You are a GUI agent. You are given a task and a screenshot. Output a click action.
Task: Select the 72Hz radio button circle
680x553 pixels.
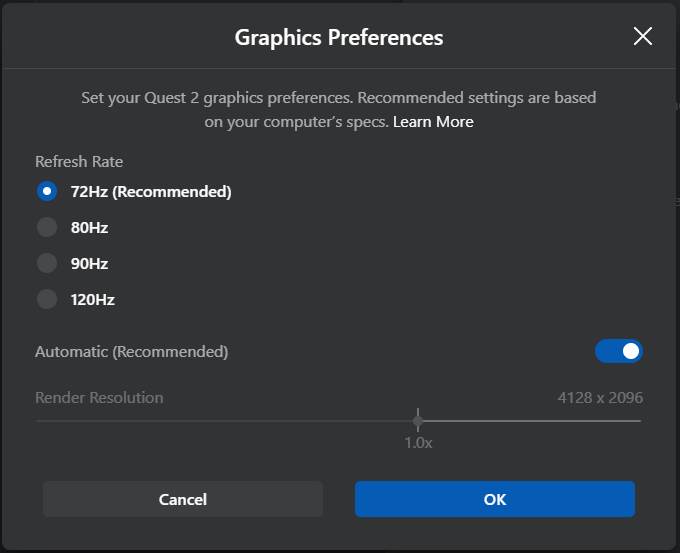click(47, 191)
